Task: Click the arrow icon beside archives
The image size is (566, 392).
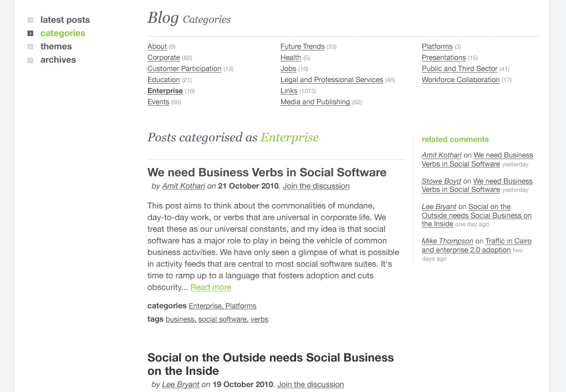Action: pyautogui.click(x=30, y=60)
